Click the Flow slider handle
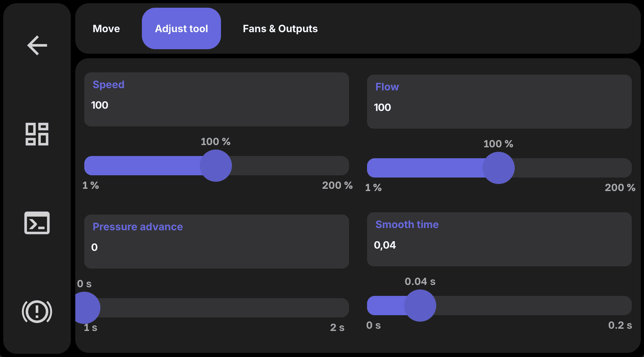The image size is (644, 357). tap(499, 168)
